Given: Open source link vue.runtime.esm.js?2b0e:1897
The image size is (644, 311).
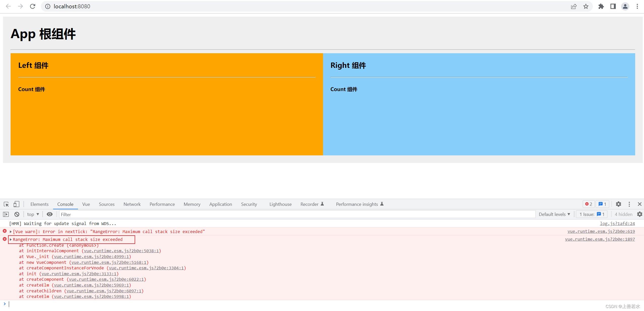Looking at the screenshot, I should (x=600, y=239).
